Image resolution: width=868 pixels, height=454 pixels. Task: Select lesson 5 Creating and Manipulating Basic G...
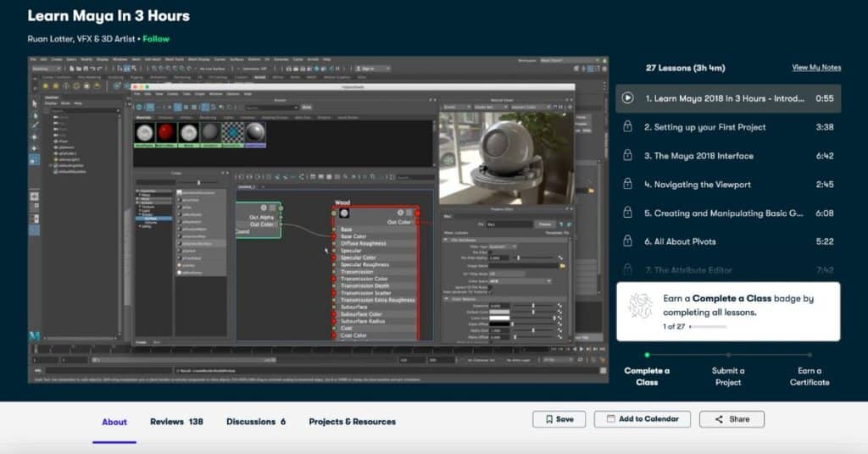point(728,213)
